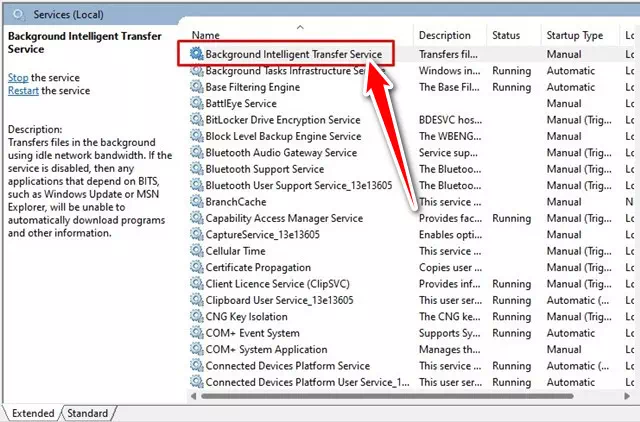
Task: Switch to the Extended tab
Action: tap(33, 413)
